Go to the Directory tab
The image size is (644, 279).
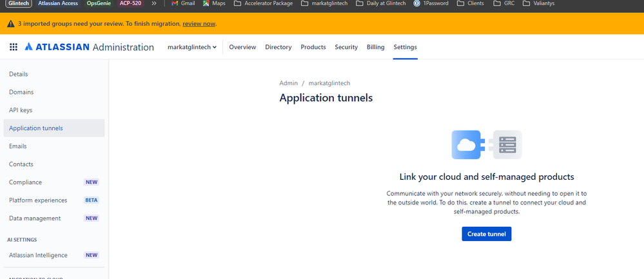coord(278,47)
